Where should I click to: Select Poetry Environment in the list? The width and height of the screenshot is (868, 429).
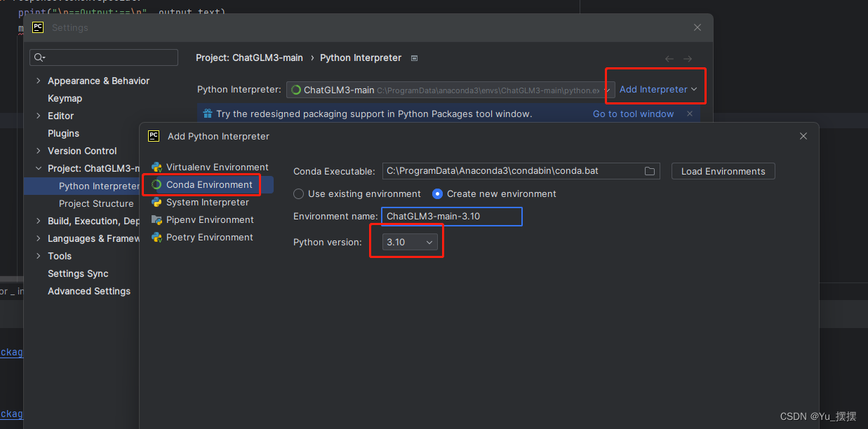click(209, 237)
